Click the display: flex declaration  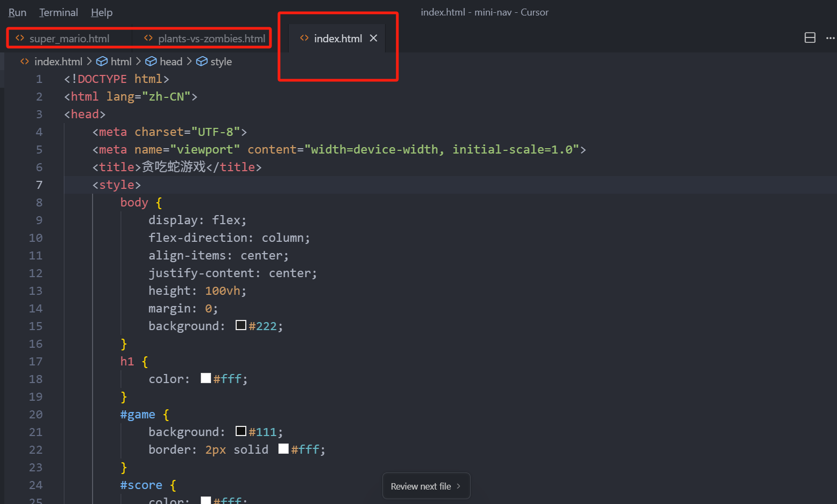pos(198,220)
